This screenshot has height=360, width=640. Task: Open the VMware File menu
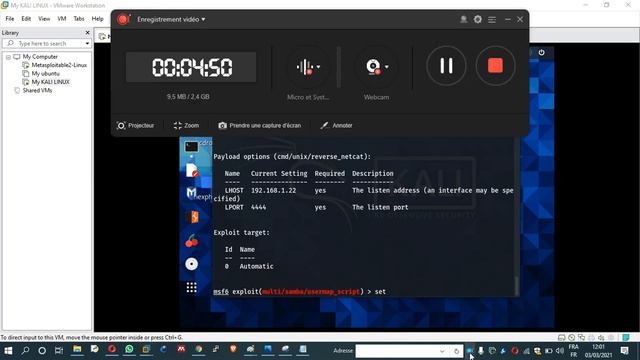pyautogui.click(x=10, y=19)
